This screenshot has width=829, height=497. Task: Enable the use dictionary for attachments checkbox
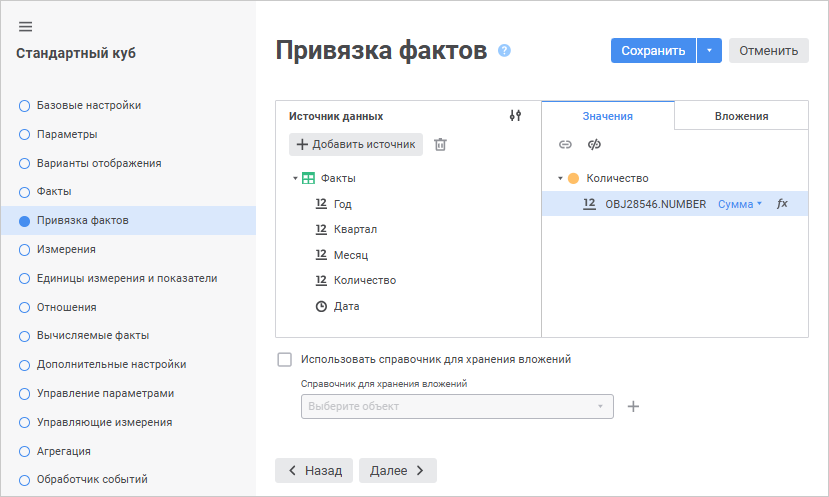click(x=285, y=359)
